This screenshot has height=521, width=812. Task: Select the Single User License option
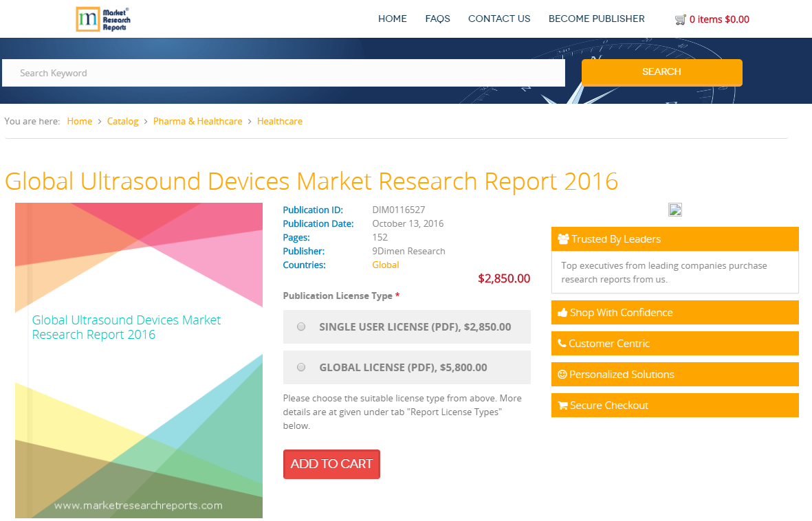[300, 326]
